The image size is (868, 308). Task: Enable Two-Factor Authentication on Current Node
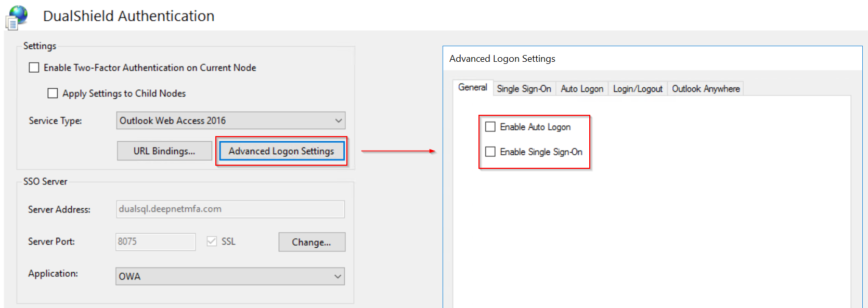(x=34, y=68)
